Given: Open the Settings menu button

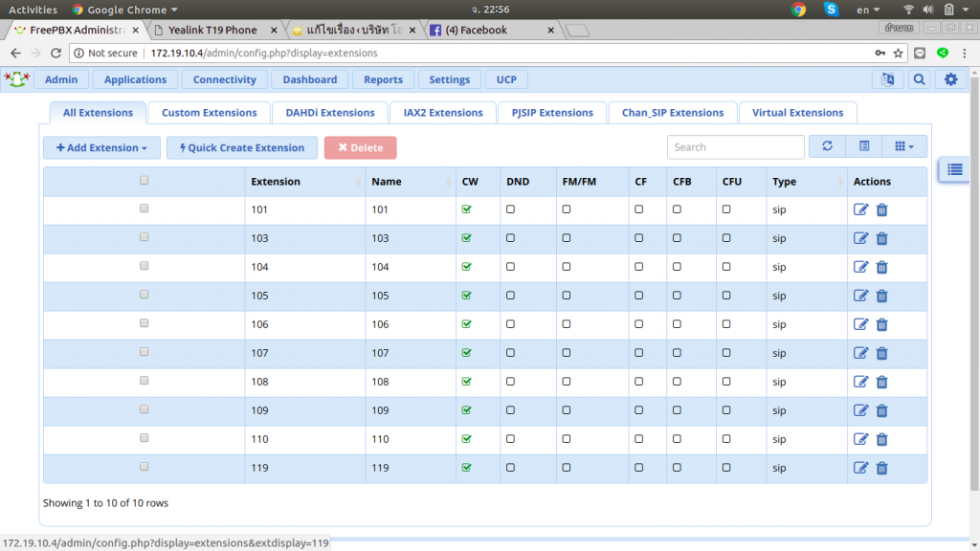Looking at the screenshot, I should point(450,79).
